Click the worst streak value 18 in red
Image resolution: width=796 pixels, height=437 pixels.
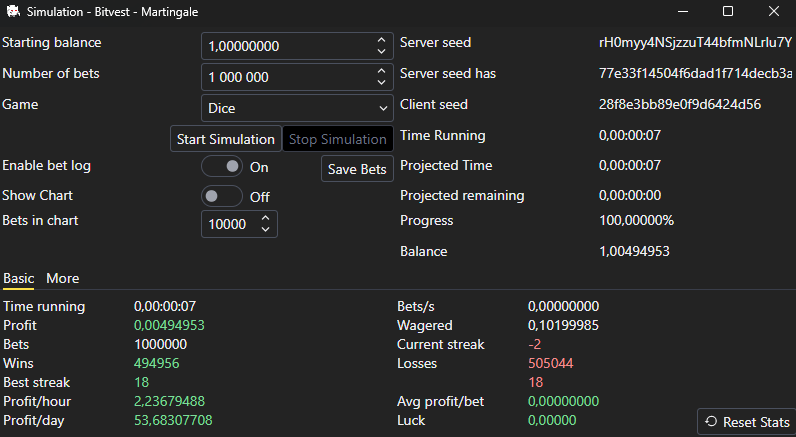[536, 382]
